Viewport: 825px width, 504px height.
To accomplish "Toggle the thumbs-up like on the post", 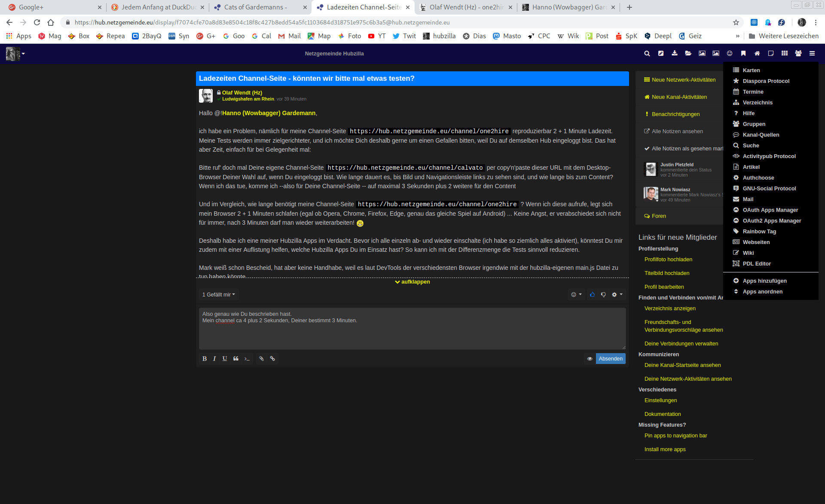I will click(x=592, y=295).
